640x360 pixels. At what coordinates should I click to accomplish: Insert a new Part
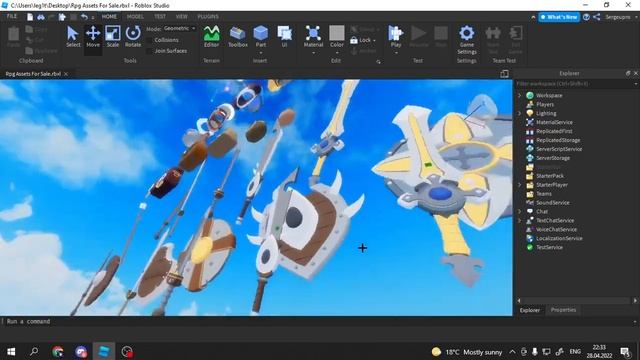click(x=260, y=36)
